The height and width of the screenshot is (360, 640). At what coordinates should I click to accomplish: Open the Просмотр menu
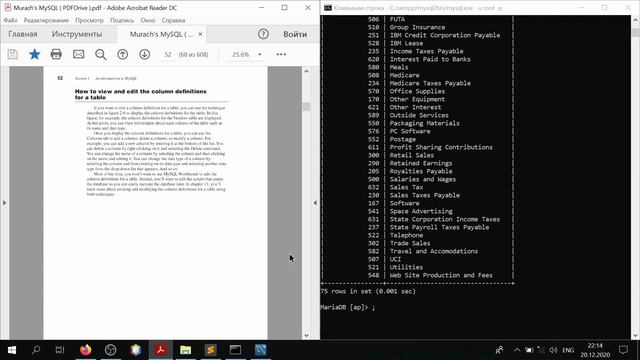(x=89, y=20)
